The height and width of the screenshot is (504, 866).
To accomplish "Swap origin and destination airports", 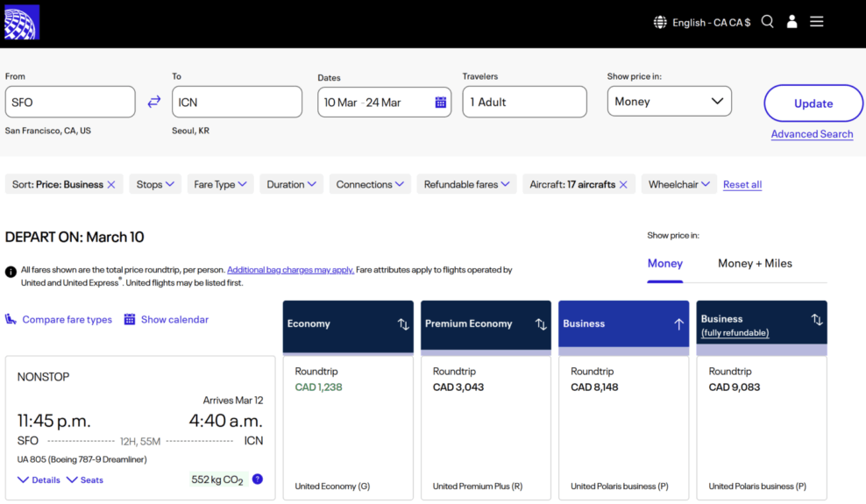I will pos(154,102).
